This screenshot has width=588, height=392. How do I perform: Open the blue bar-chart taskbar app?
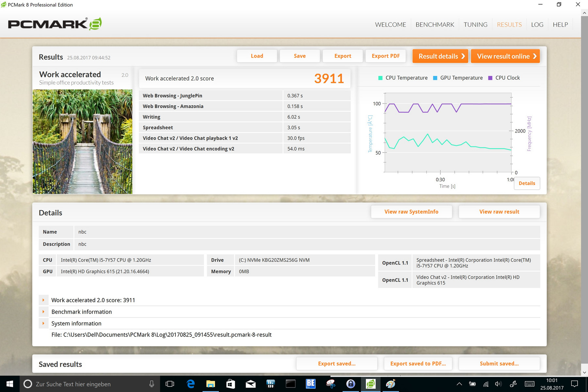click(270, 384)
